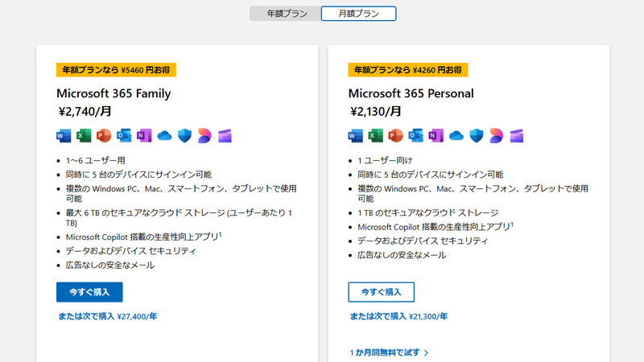Click 同時に 5 台のデバイス bullet in Family card
The width and height of the screenshot is (644, 362).
click(x=138, y=175)
